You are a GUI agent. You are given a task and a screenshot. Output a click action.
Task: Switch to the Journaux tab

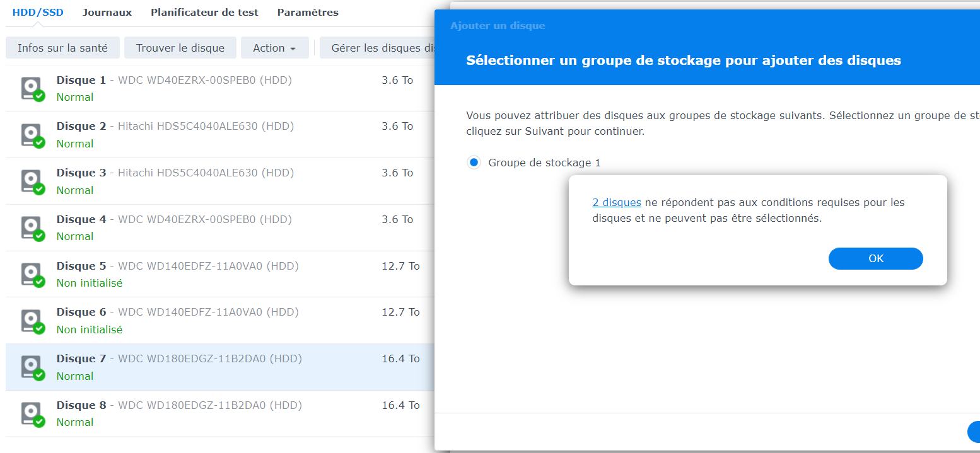click(x=107, y=13)
